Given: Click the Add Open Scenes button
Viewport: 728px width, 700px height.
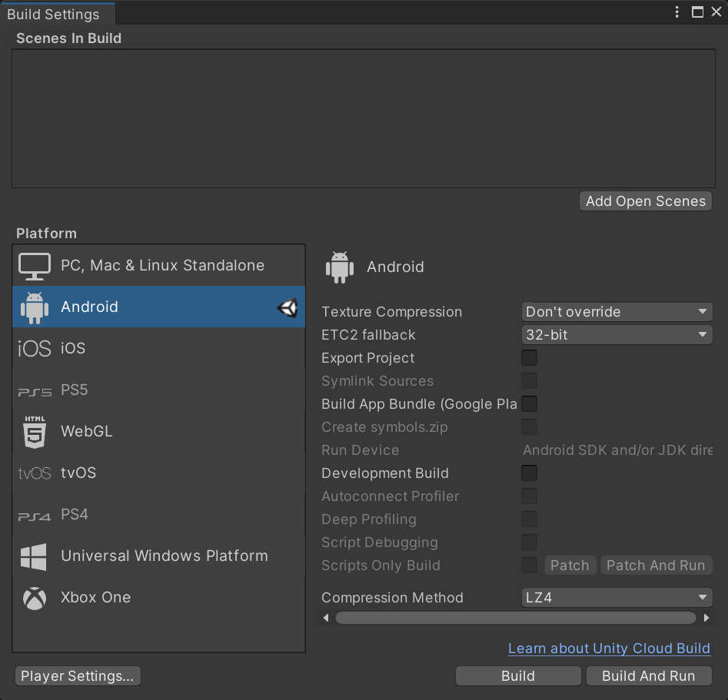Looking at the screenshot, I should click(x=645, y=201).
